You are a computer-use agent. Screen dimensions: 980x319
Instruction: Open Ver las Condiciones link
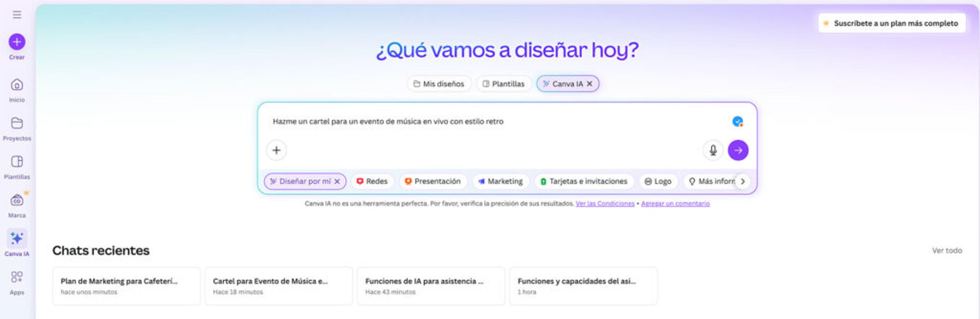click(605, 204)
